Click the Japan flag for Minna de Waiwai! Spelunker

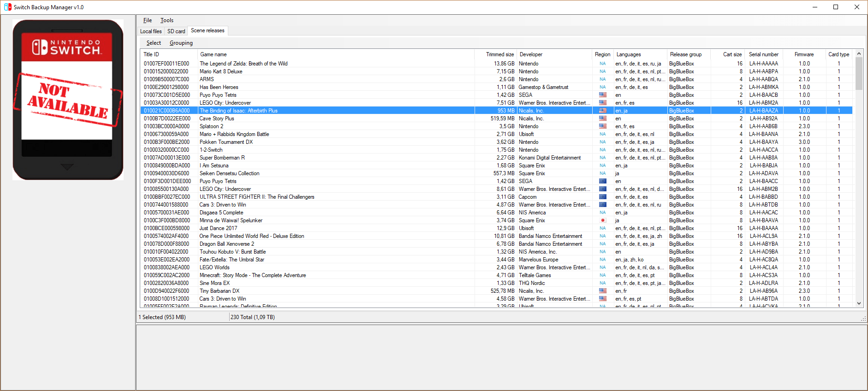tap(602, 220)
